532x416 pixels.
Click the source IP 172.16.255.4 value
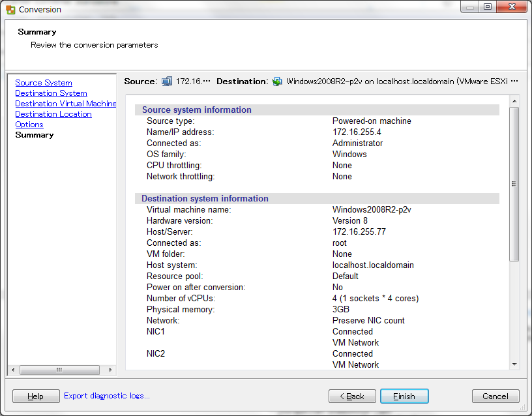(x=357, y=132)
